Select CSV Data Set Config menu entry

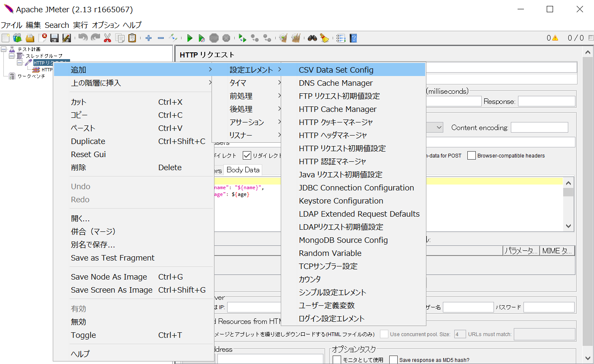pos(336,70)
